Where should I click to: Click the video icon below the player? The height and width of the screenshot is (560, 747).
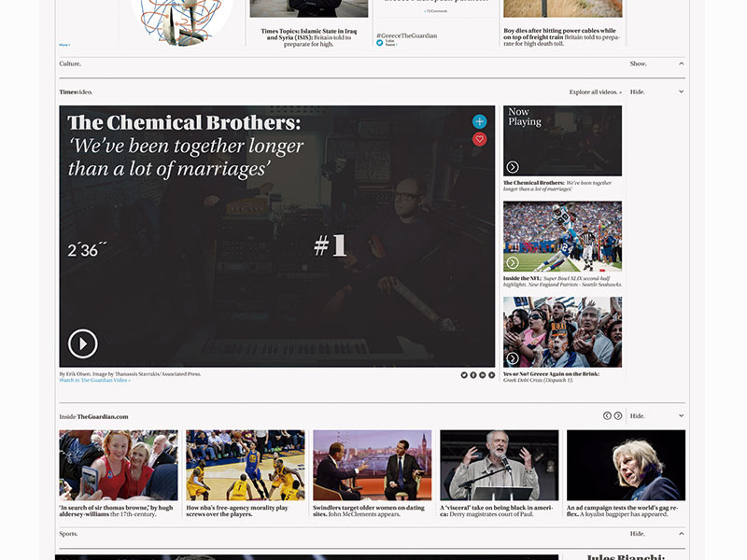[491, 375]
